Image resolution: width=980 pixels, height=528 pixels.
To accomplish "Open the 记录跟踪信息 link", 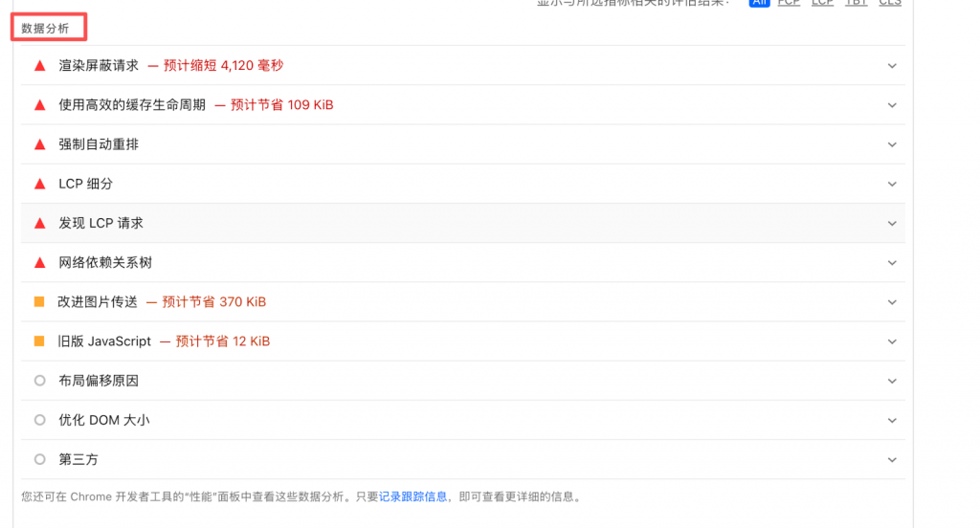I will click(412, 496).
